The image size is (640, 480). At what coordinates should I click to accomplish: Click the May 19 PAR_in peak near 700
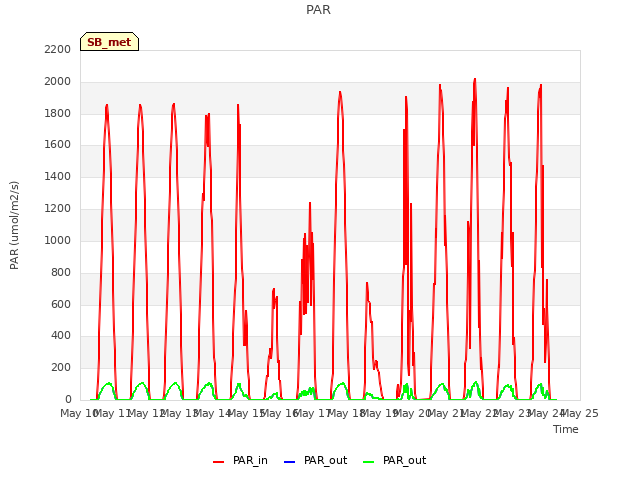tap(367, 283)
